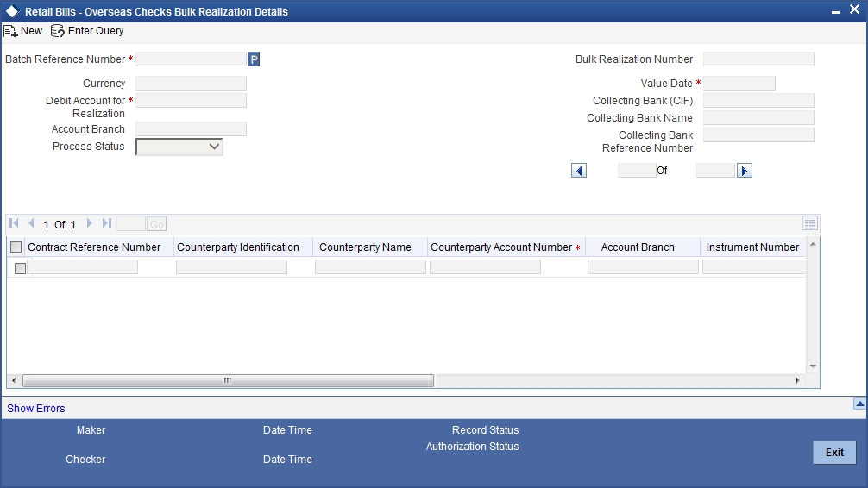The image size is (868, 488).
Task: Click the P button beside Batch Reference Number
Action: click(x=254, y=59)
